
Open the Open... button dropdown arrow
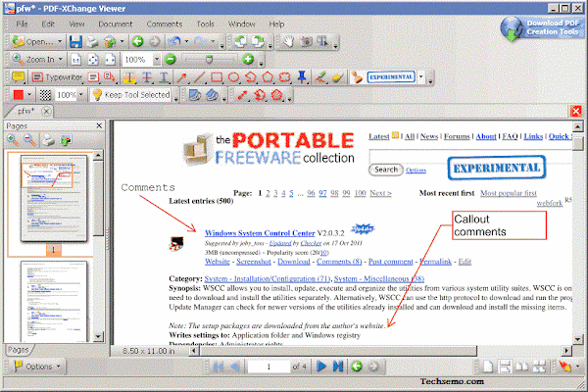(x=60, y=41)
